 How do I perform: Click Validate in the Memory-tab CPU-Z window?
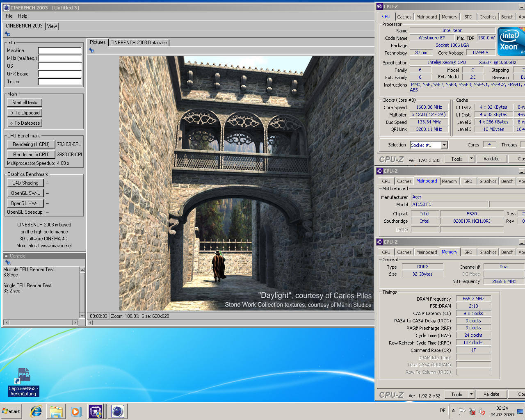click(x=491, y=394)
